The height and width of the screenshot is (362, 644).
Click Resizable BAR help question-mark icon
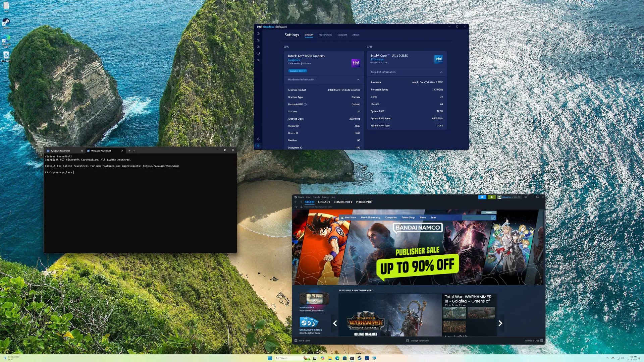click(305, 104)
